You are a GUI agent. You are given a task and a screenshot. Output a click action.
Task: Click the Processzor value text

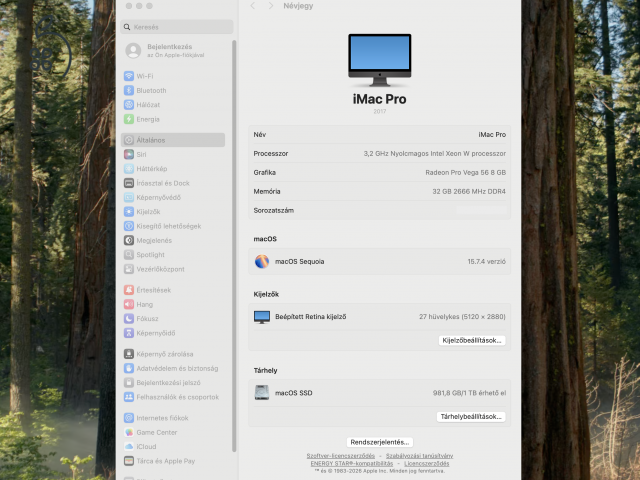click(x=435, y=154)
